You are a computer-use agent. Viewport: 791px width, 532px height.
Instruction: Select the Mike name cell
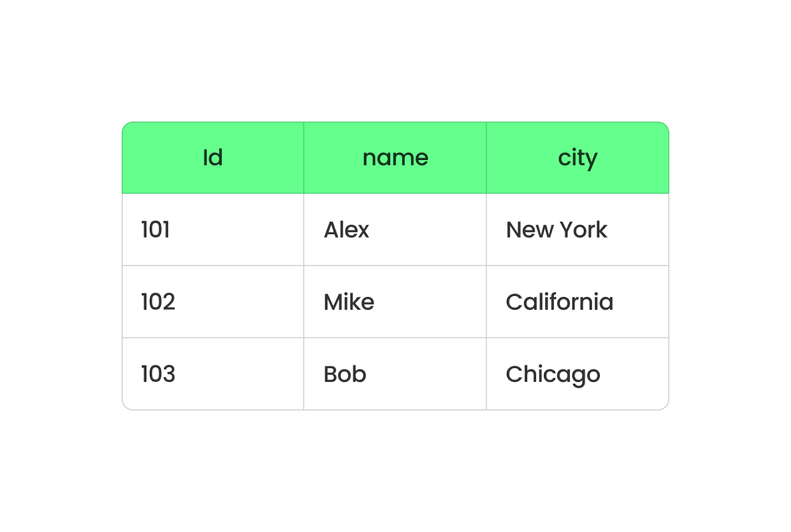pos(395,302)
